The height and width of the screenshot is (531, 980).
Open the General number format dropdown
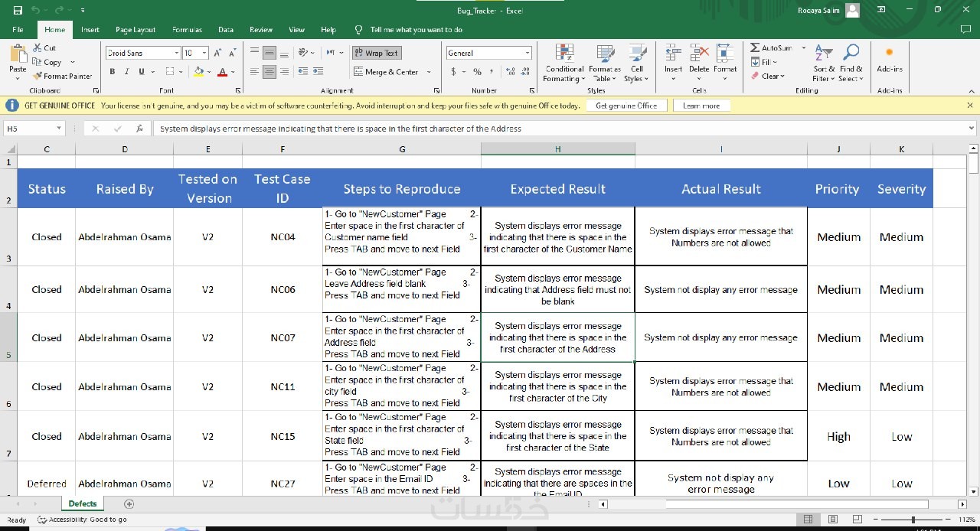pyautogui.click(x=528, y=53)
